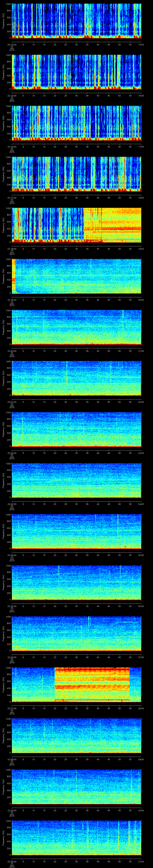
Task: Select the 22:21:00 start time label
Action: pos(12,402)
